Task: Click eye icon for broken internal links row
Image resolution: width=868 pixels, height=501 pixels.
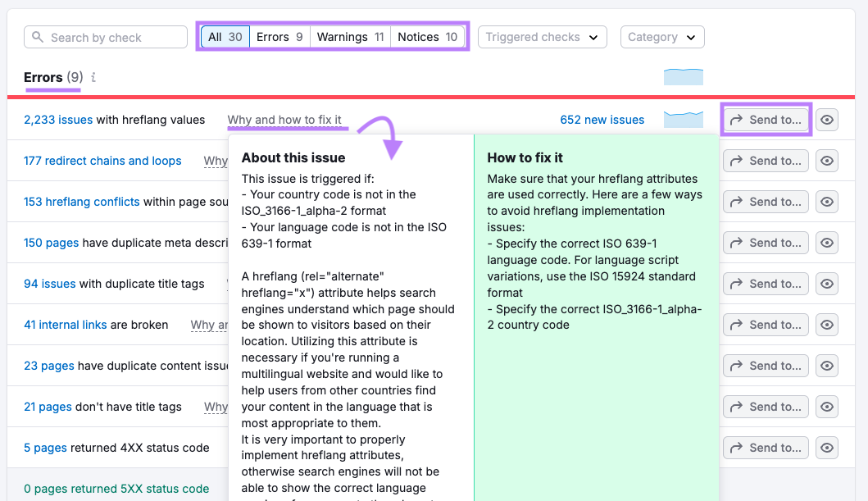Action: click(827, 325)
